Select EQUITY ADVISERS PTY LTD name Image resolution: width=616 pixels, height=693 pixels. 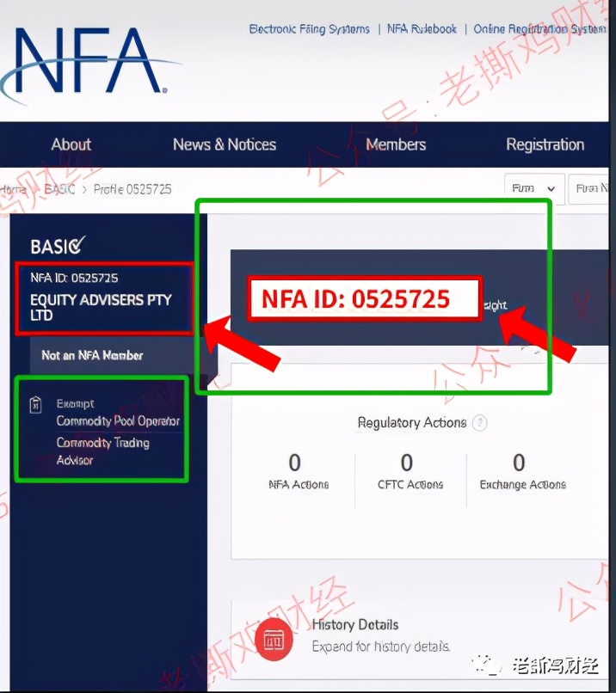click(x=101, y=307)
